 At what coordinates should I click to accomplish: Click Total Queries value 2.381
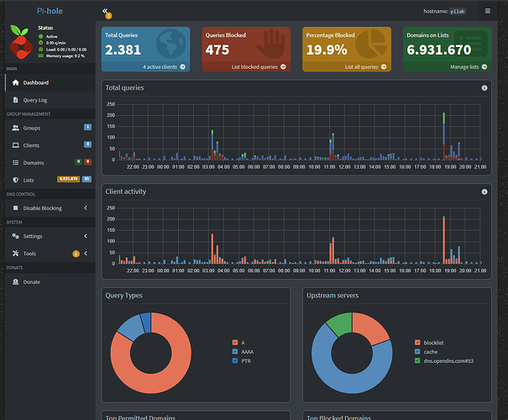point(123,50)
